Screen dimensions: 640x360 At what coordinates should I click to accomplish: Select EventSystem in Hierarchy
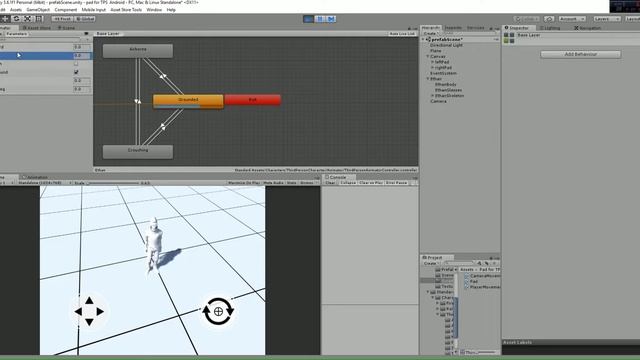click(x=443, y=73)
